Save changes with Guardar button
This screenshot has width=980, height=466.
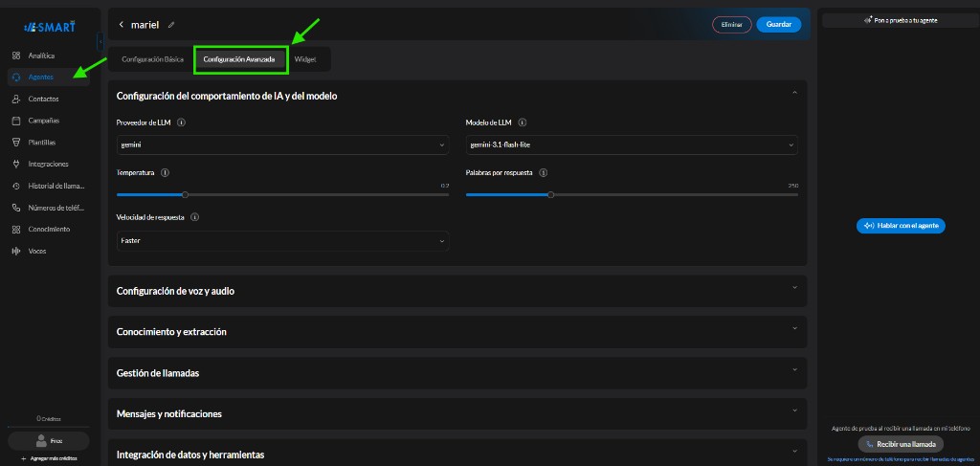point(779,24)
